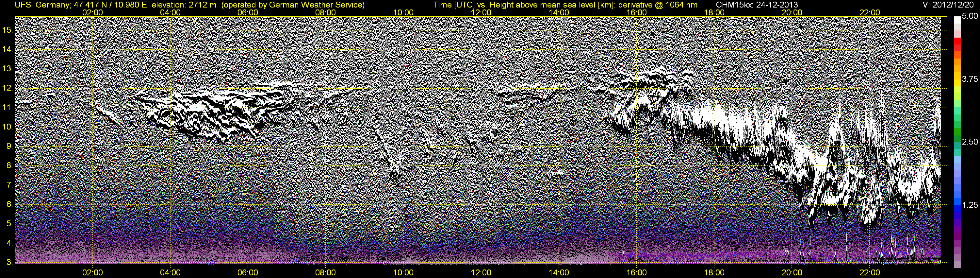
Task: Click the 12:00 label on the bottom time axis
Action: click(481, 273)
